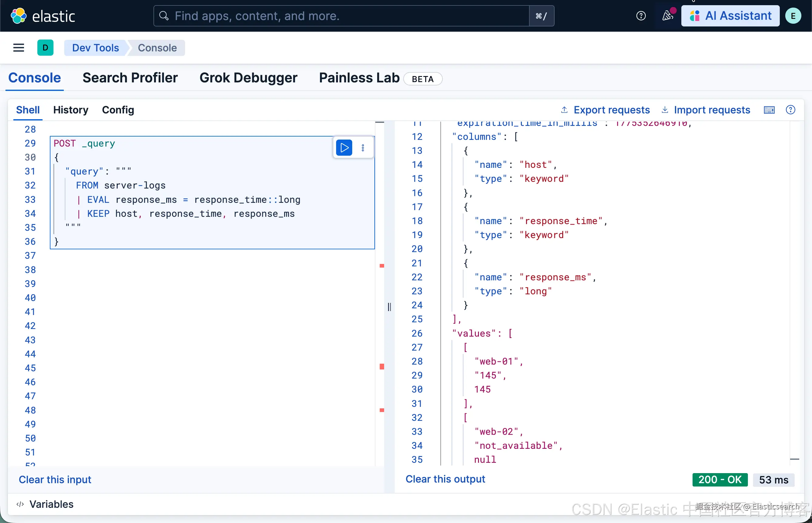This screenshot has width=812, height=523.
Task: Open the D space selector badge
Action: coord(45,48)
